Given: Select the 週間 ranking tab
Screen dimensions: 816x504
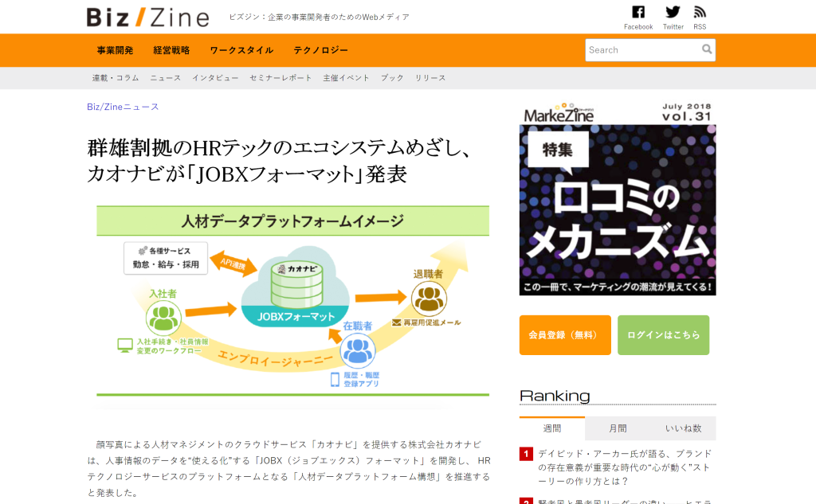Looking at the screenshot, I should pyautogui.click(x=552, y=428).
